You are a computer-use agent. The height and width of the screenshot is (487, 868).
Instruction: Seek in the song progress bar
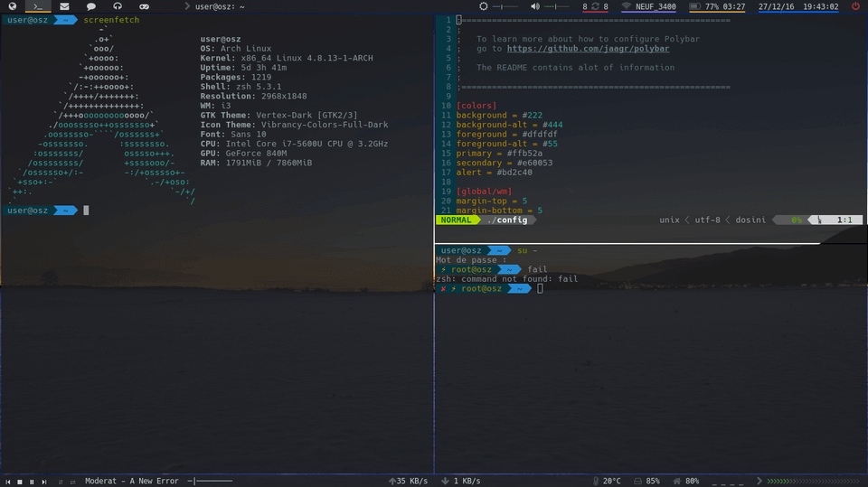(211, 481)
